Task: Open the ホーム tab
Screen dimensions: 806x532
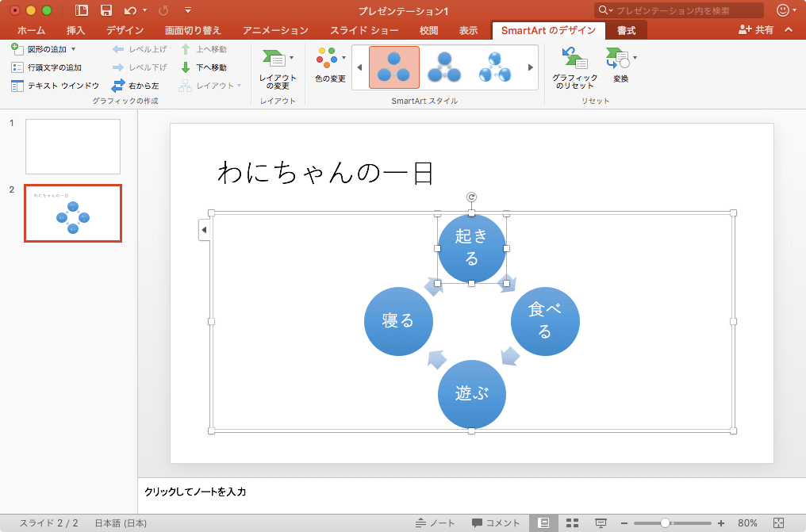Action: (32, 31)
